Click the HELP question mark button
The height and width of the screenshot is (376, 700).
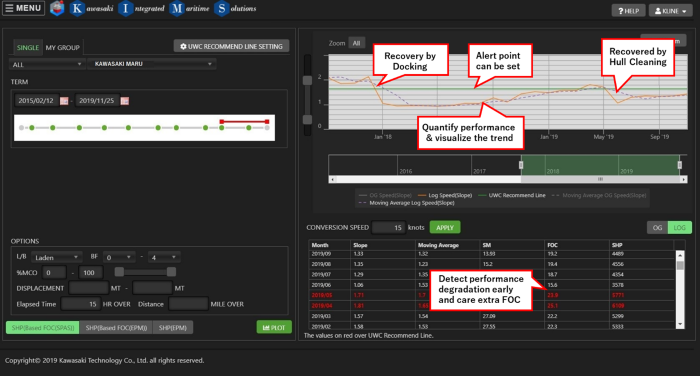(x=628, y=11)
